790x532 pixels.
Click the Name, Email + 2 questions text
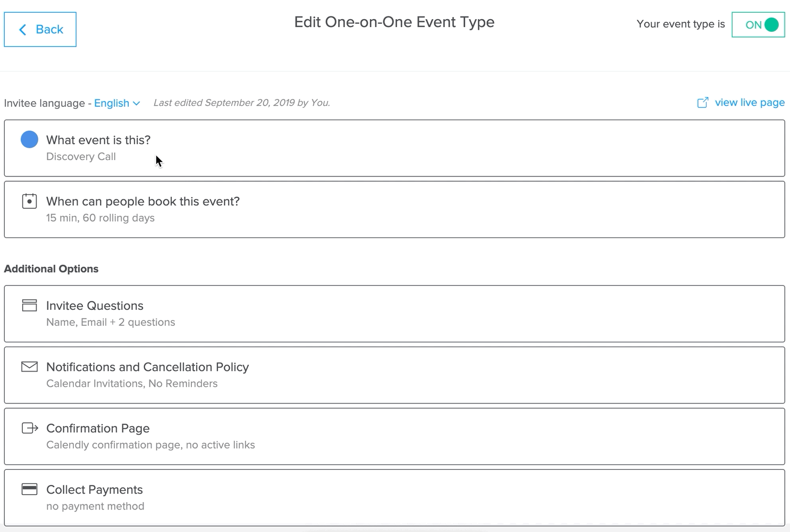pos(111,322)
